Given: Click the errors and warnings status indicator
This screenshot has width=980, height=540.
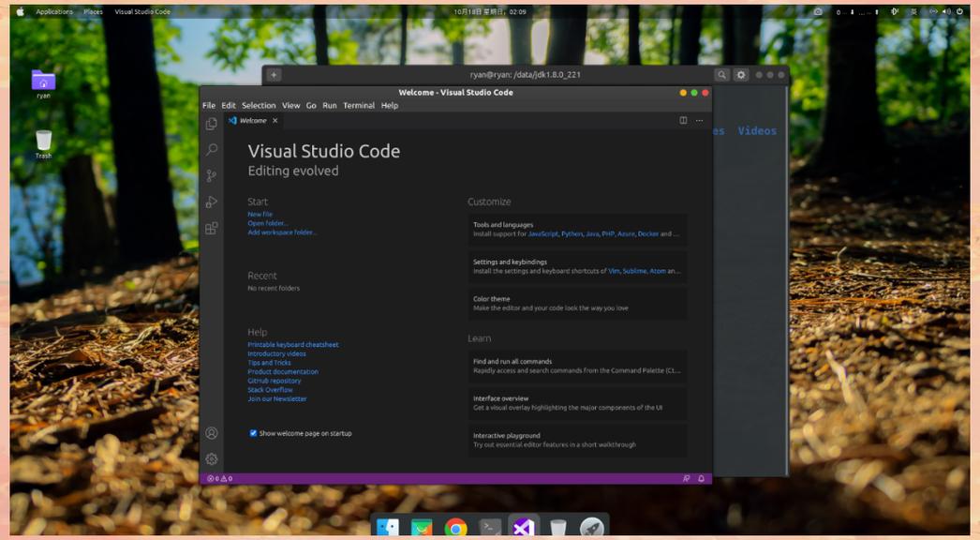Looking at the screenshot, I should point(219,479).
